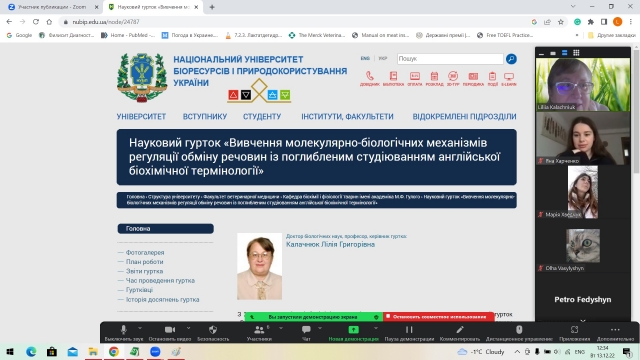
Task: Show active speaker only in Zoom panel
Action: [x=553, y=53]
